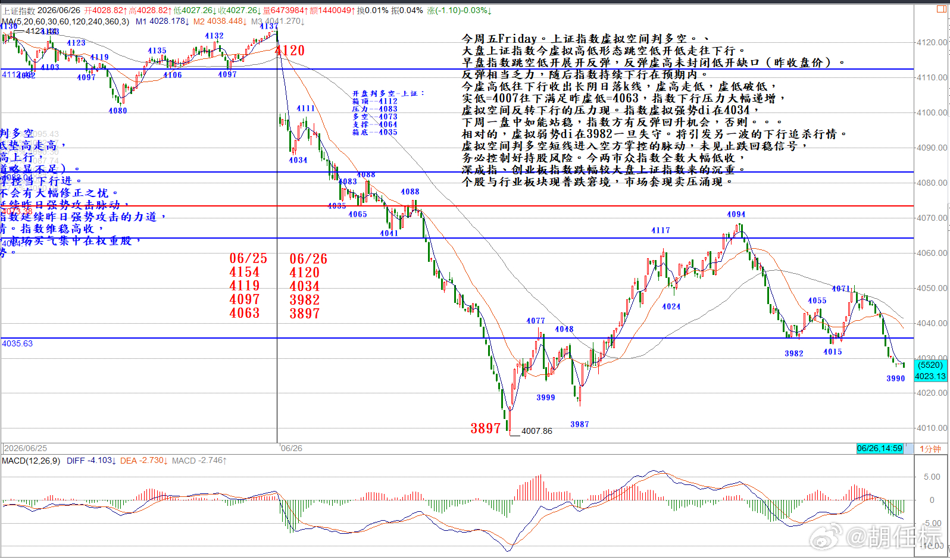
Task: Click the '06/26 date on time axis
Action: point(291,448)
